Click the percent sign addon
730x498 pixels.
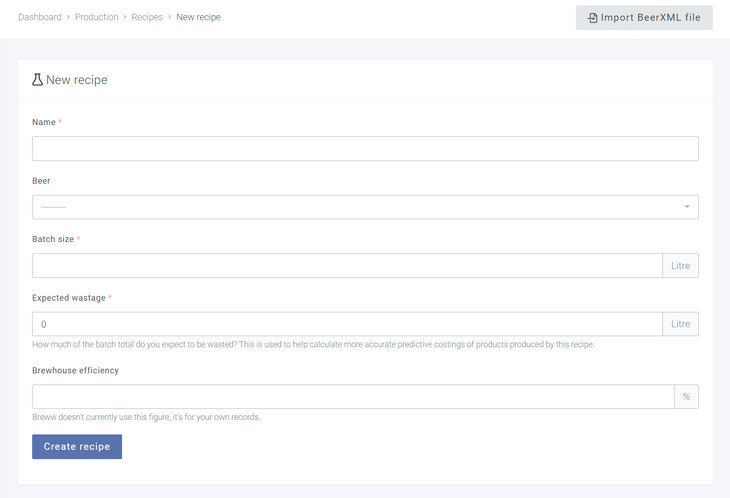point(686,397)
